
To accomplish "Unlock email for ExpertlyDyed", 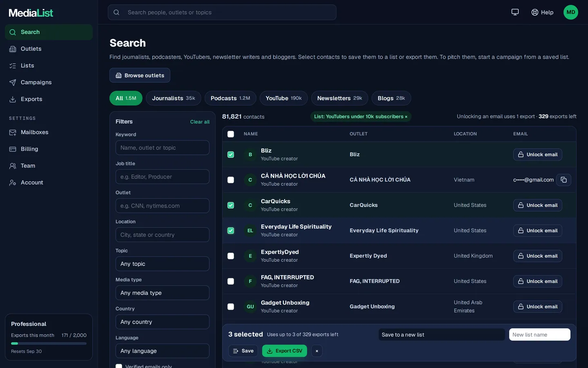I will point(538,256).
